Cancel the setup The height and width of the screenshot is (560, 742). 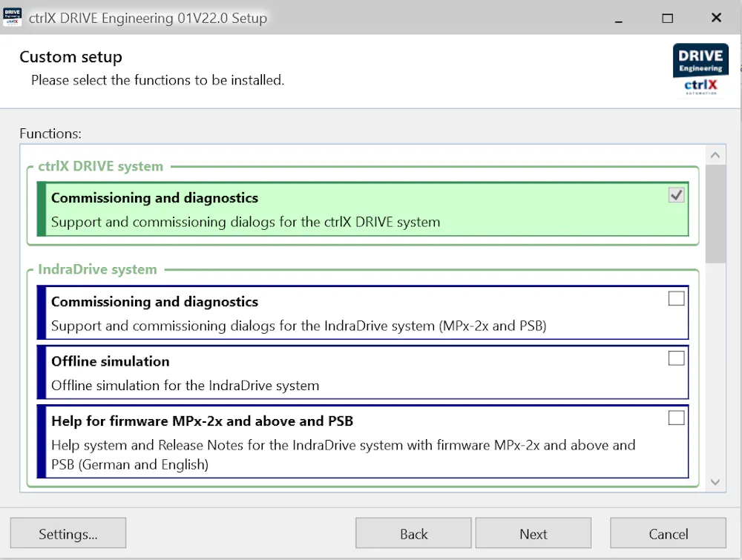[x=669, y=533]
